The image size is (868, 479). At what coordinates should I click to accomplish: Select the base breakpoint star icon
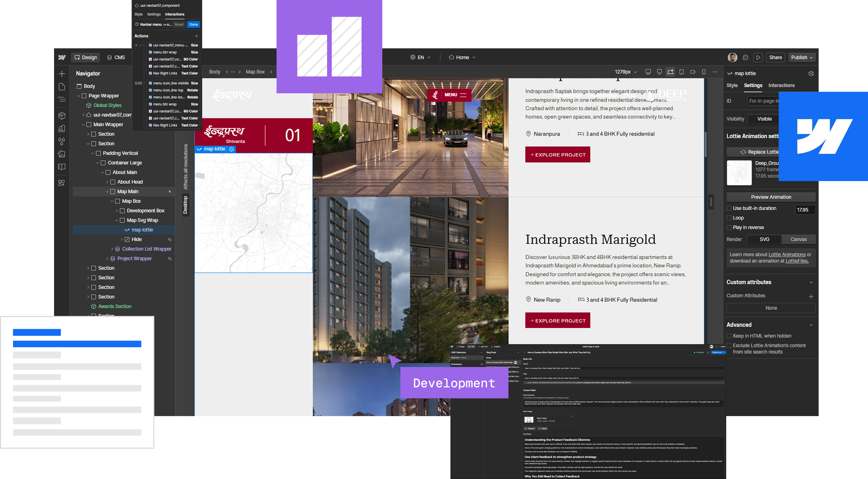point(671,72)
